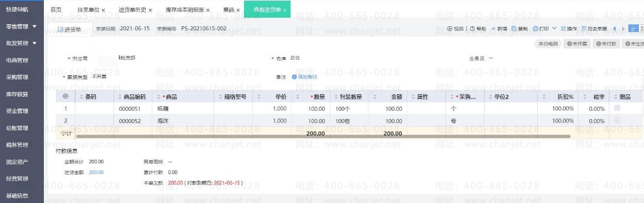Screen dimensions: 644x203
Task: Open 历史单据 history documents
Action: coord(594,29)
